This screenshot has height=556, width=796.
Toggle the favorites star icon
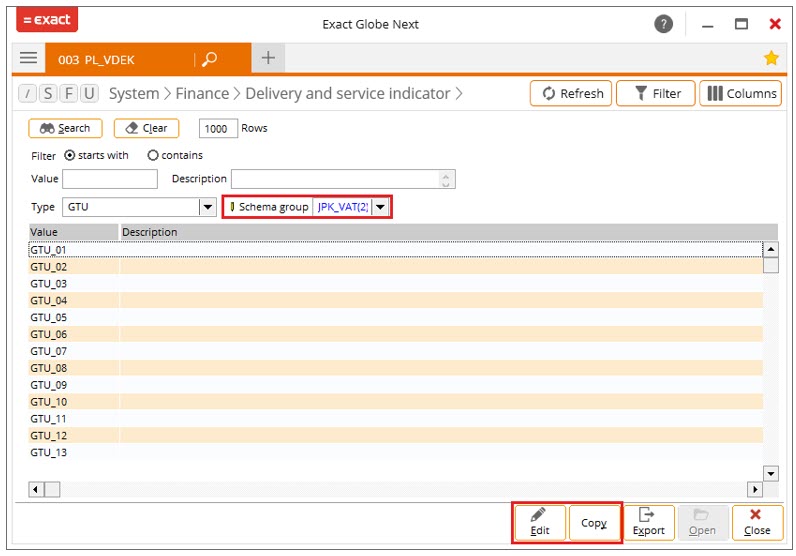pos(771,58)
